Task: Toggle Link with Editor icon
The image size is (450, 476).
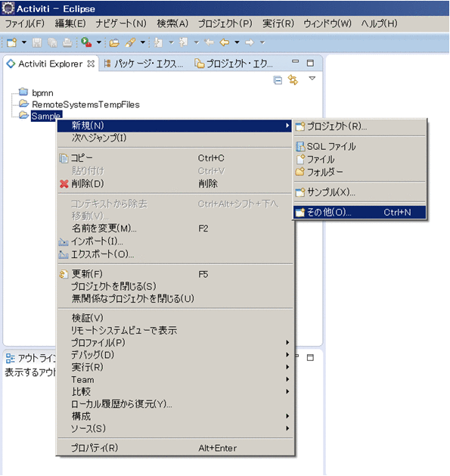Action: pos(293,80)
